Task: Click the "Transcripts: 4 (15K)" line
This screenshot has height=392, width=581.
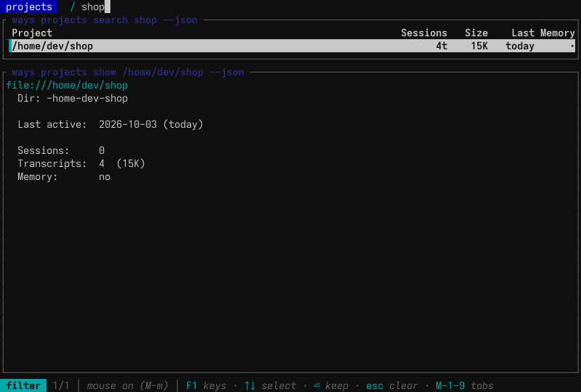Action: (x=81, y=163)
